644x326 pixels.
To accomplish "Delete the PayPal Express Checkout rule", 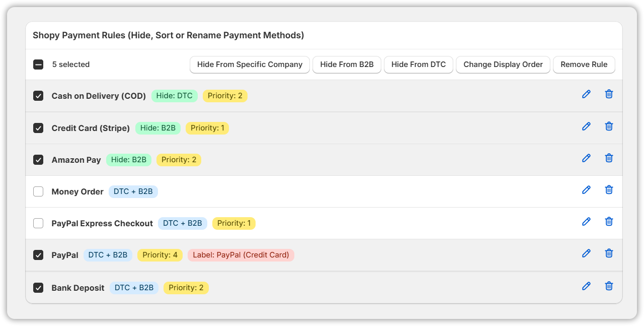I will pyautogui.click(x=609, y=221).
